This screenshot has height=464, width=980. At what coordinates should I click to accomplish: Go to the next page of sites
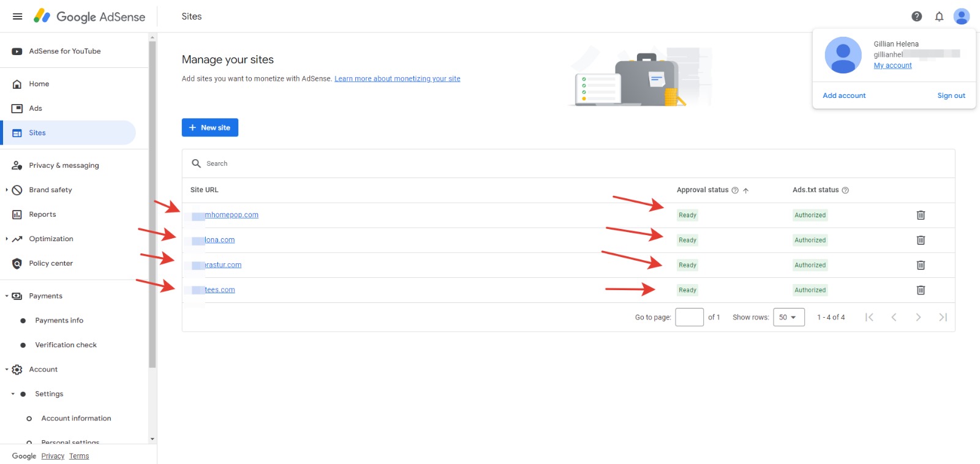918,317
